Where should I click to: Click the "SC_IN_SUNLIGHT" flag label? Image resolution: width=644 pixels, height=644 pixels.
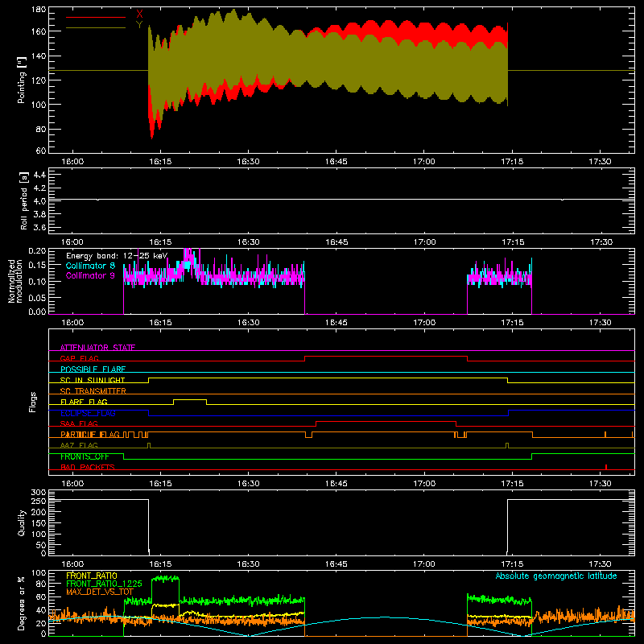tap(93, 380)
